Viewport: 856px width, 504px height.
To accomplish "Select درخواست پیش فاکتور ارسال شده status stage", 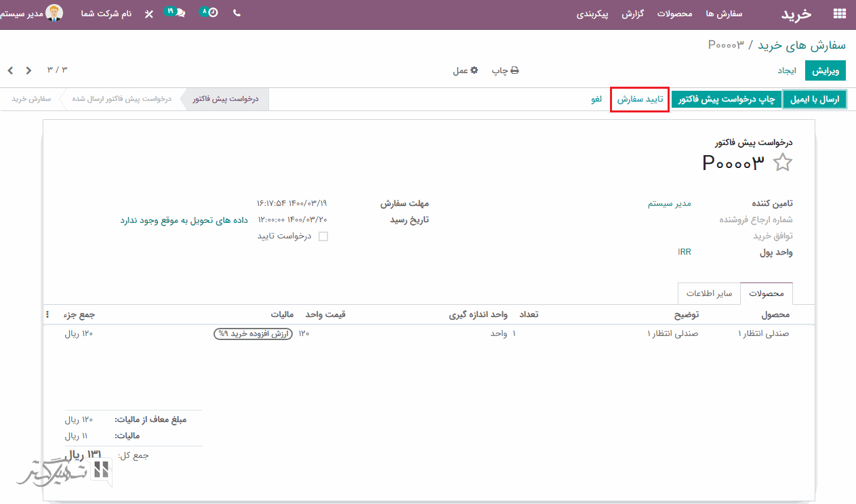I will click(x=122, y=99).
